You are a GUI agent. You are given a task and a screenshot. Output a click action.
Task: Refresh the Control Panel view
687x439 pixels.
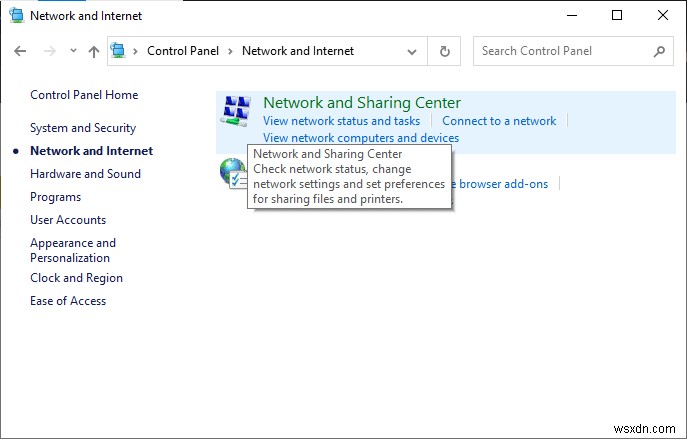click(x=444, y=51)
